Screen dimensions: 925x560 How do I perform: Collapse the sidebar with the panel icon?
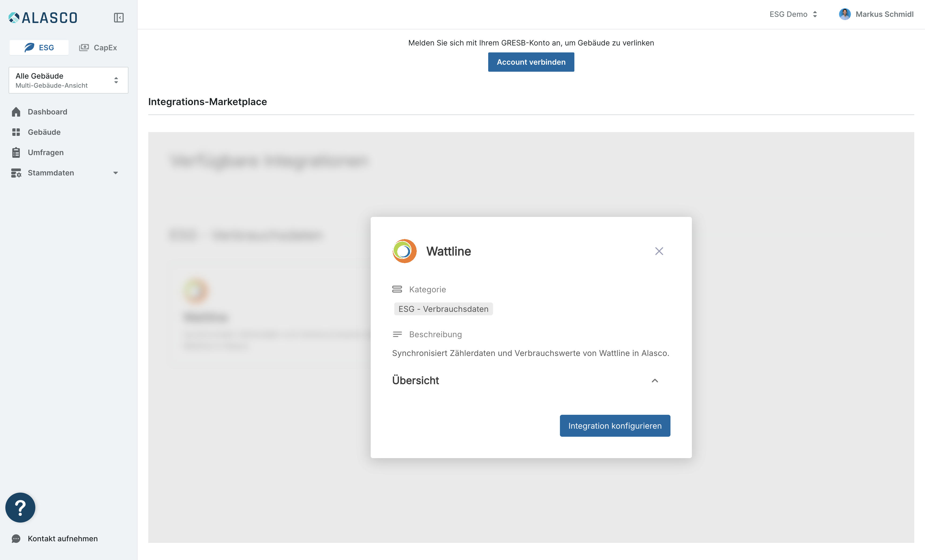[119, 18]
